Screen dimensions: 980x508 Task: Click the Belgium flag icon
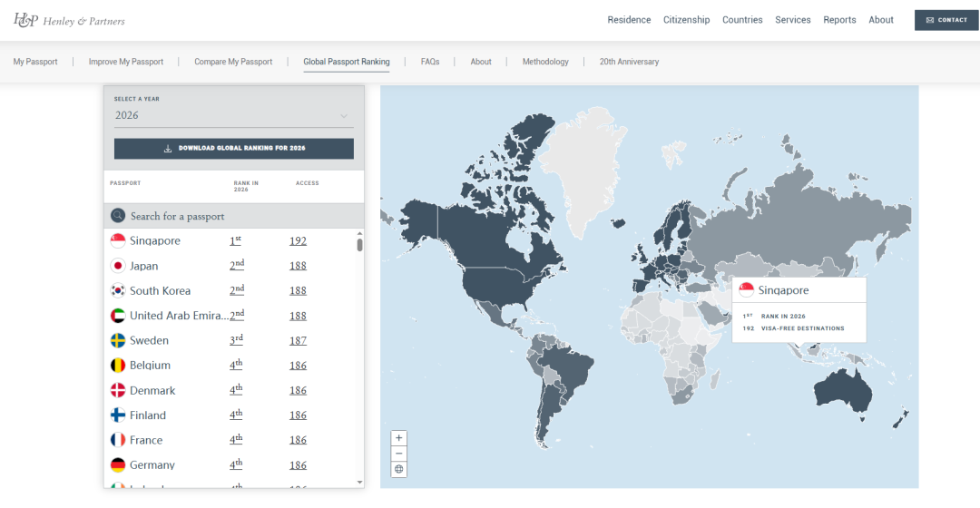(x=117, y=366)
